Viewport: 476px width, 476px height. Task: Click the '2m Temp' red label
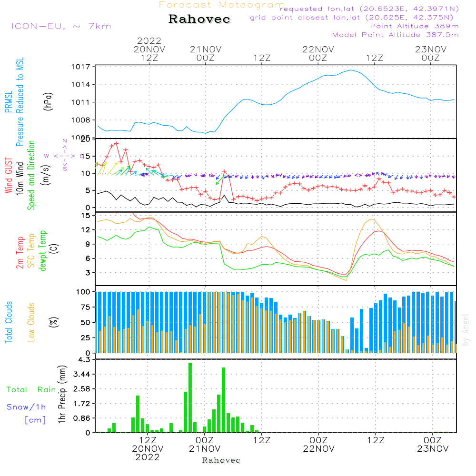pos(20,253)
